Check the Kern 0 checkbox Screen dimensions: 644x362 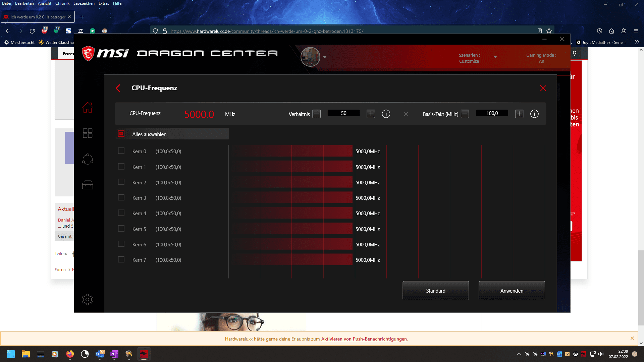click(x=121, y=151)
